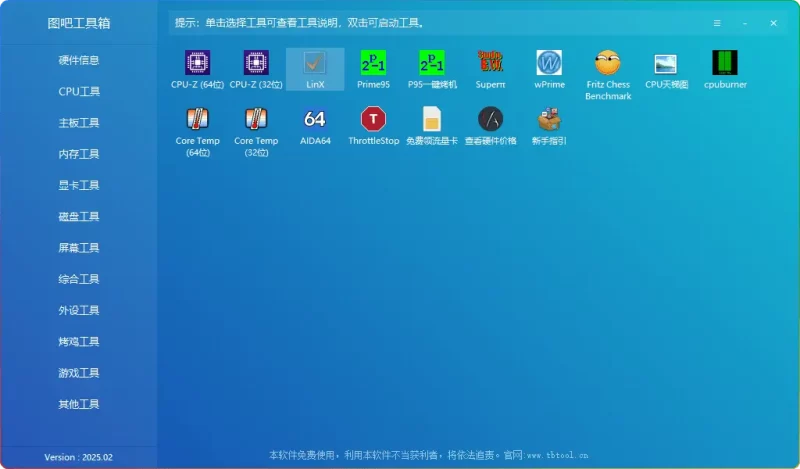Select the Superπ tool icon
The width and height of the screenshot is (800, 469).
(490, 61)
